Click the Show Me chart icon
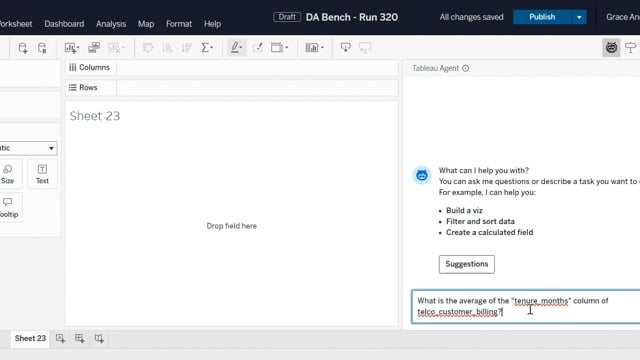This screenshot has width=640, height=360. pos(311,48)
